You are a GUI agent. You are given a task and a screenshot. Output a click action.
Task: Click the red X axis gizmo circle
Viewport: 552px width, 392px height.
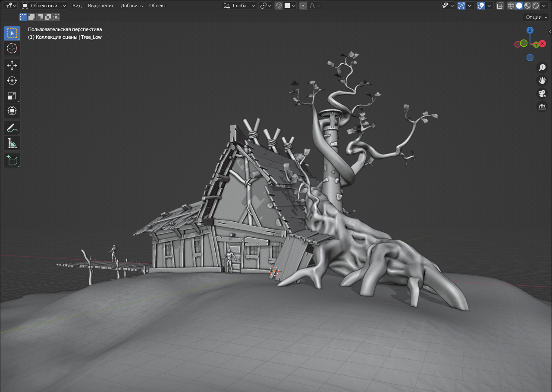pyautogui.click(x=543, y=44)
